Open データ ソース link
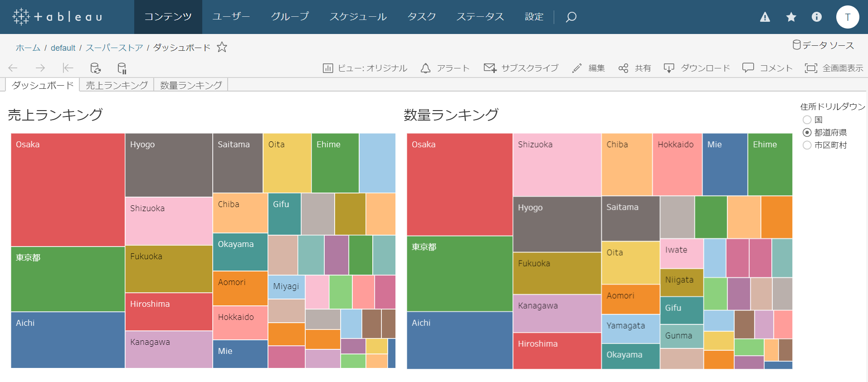Viewport: 868px width, 382px height. [x=823, y=45]
